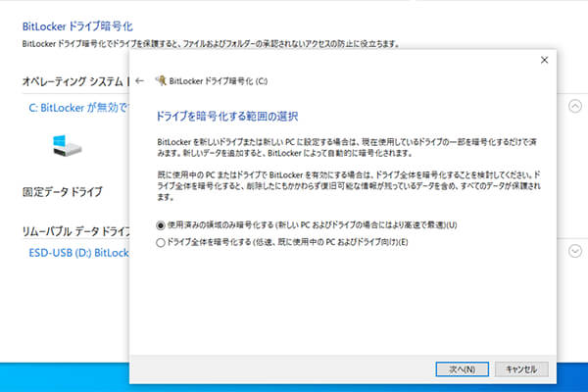Close the BitLocker drive encryption dialog
Screen dimensions: 588x392
tap(545, 60)
